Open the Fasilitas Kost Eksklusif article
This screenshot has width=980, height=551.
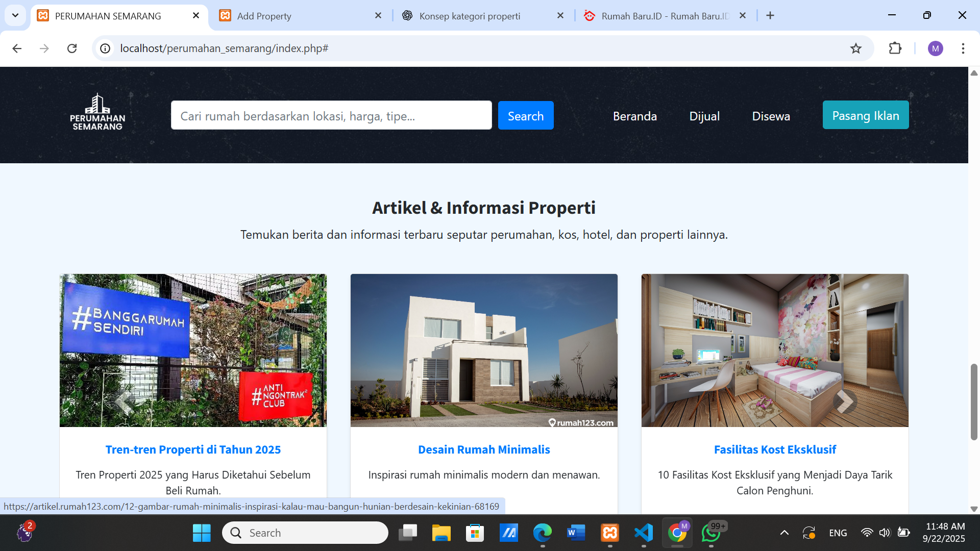(774, 449)
